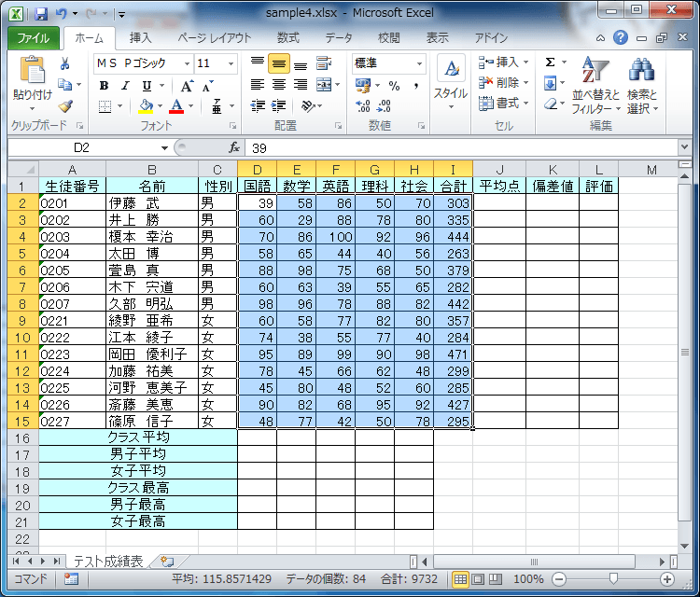Click the insert new worksheet tab icon
The width and height of the screenshot is (700, 597).
click(x=167, y=561)
